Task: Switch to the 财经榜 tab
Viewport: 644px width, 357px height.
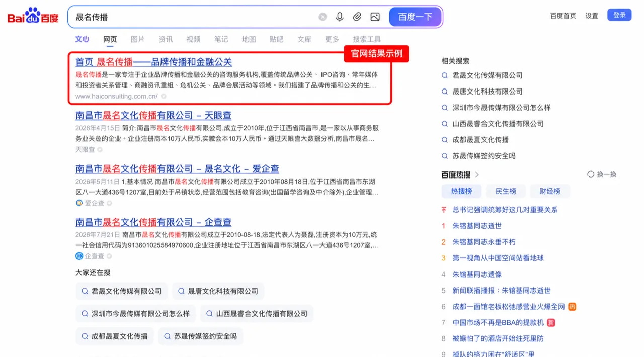Action: point(550,191)
